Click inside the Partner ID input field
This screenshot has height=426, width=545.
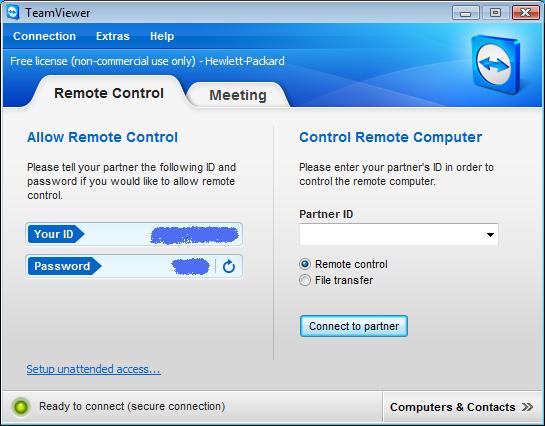[x=399, y=235]
